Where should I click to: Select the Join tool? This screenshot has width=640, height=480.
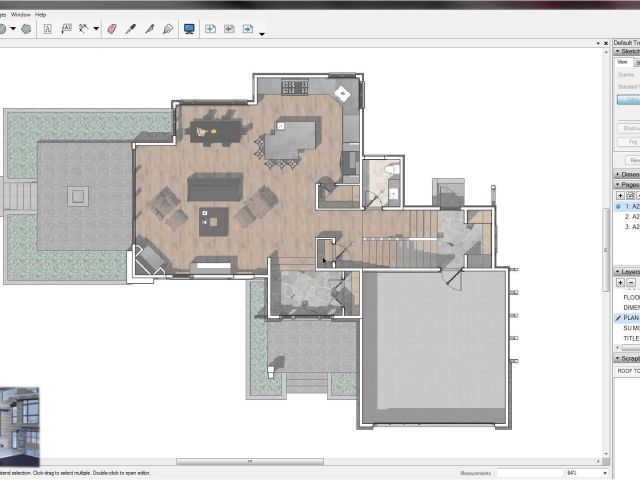point(167,29)
